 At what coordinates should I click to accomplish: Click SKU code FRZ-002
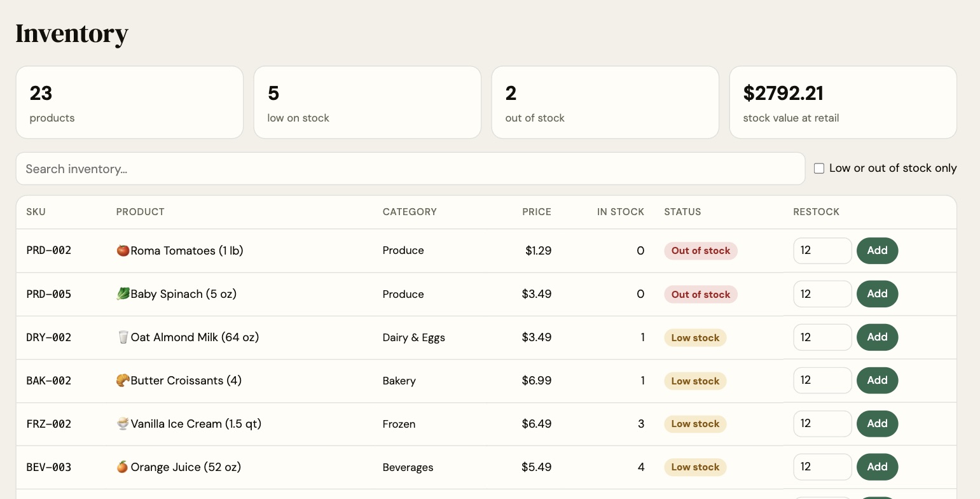pyautogui.click(x=49, y=424)
